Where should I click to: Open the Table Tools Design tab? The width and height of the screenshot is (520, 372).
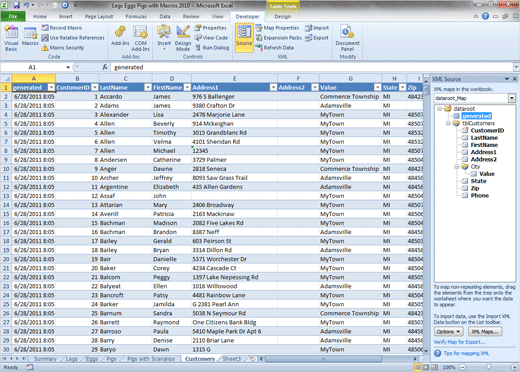283,16
